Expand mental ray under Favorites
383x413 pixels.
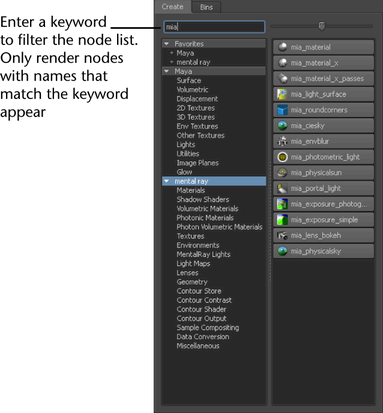pyautogui.click(x=172, y=62)
